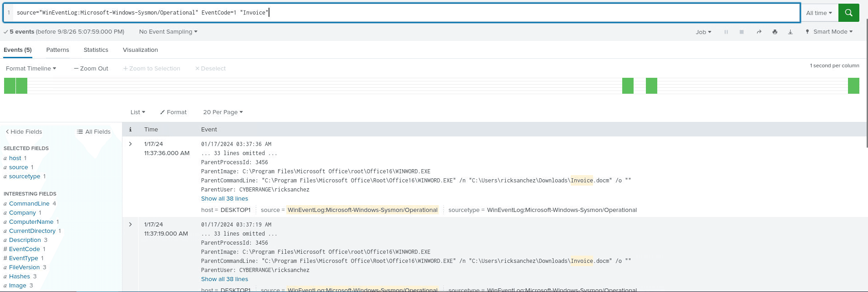Open the Job menu
The width and height of the screenshot is (868, 292).
click(x=703, y=32)
